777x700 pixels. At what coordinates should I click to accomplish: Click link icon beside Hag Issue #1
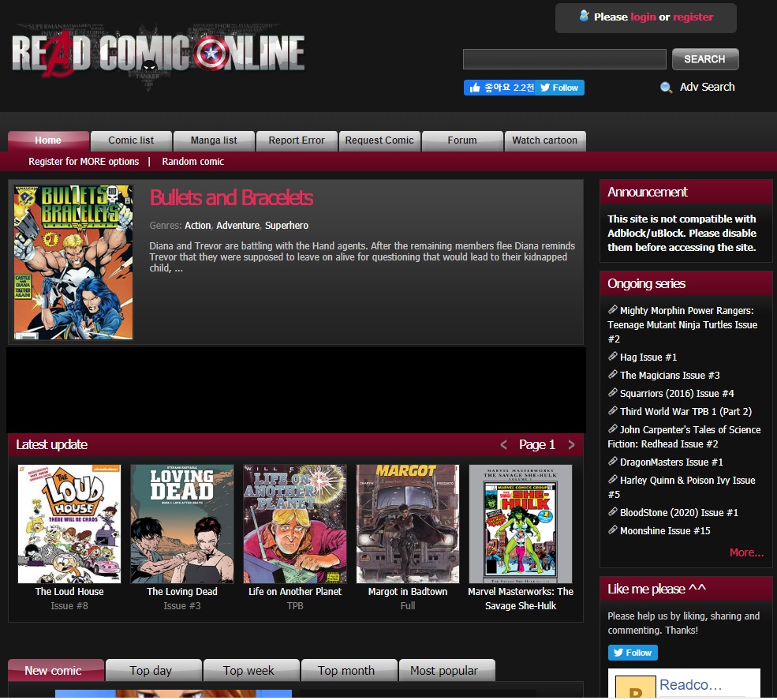coord(613,356)
